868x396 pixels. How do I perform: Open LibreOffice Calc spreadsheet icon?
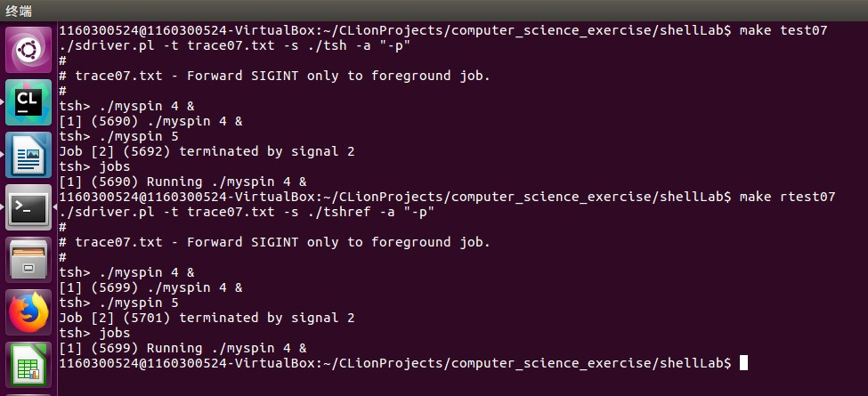29,366
